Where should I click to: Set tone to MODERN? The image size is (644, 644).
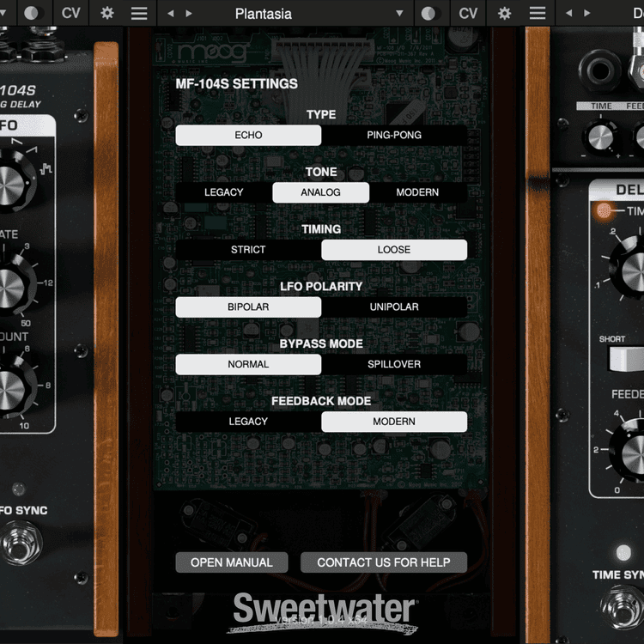click(417, 192)
